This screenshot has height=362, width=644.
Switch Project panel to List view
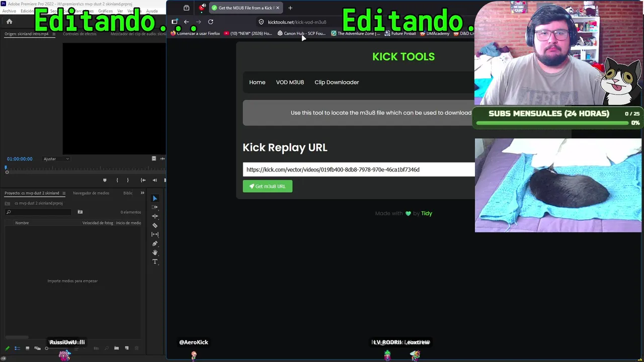coord(17,348)
